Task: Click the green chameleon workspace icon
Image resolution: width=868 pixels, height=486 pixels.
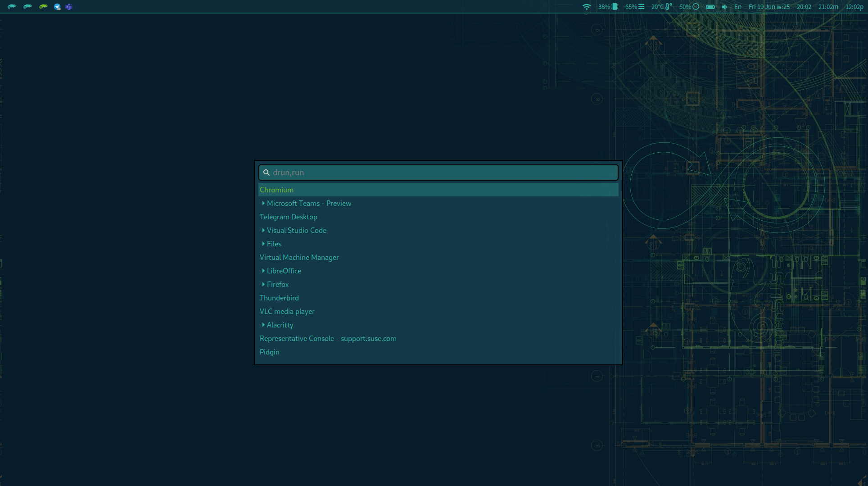Action: [x=43, y=7]
